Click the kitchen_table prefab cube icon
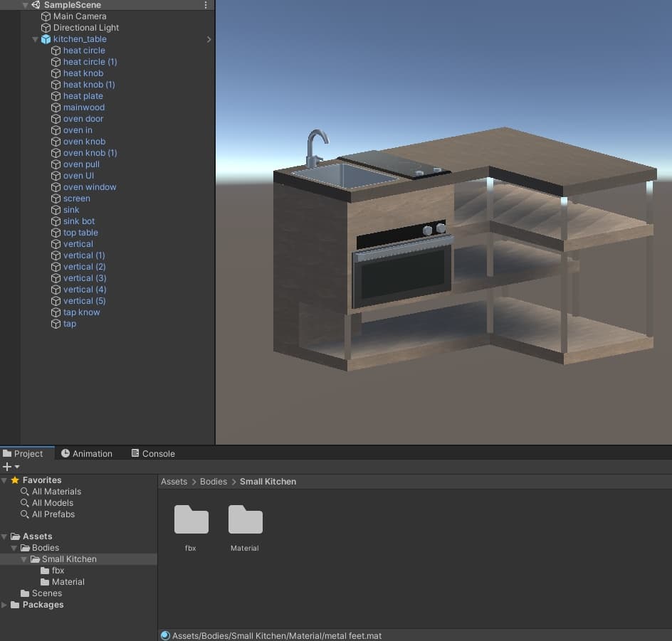 pos(46,39)
